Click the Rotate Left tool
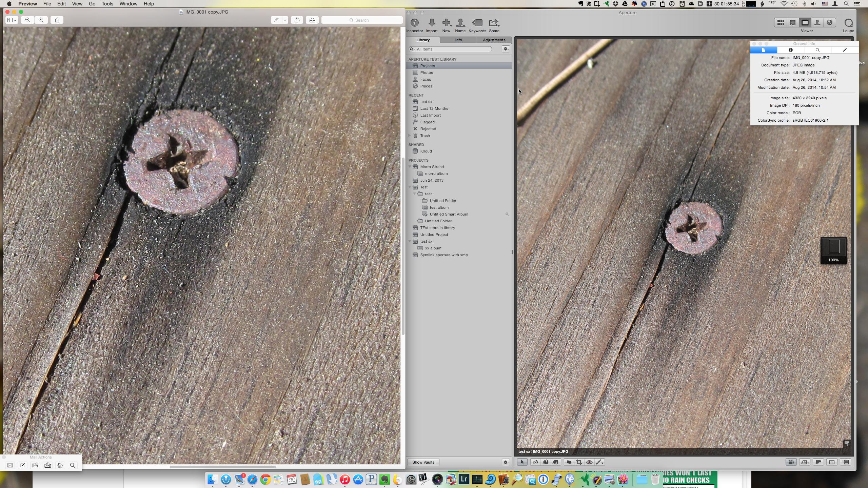Viewport: 868px width, 488px height. click(535, 462)
